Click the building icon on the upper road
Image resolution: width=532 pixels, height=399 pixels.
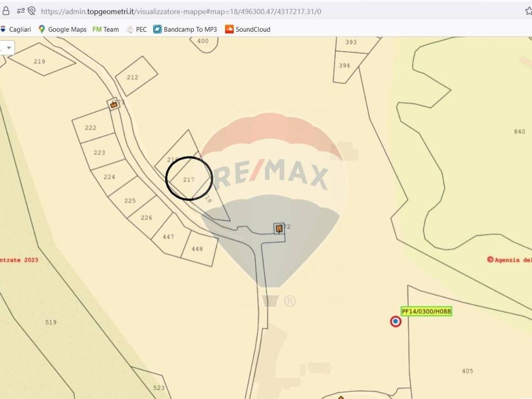tap(113, 104)
